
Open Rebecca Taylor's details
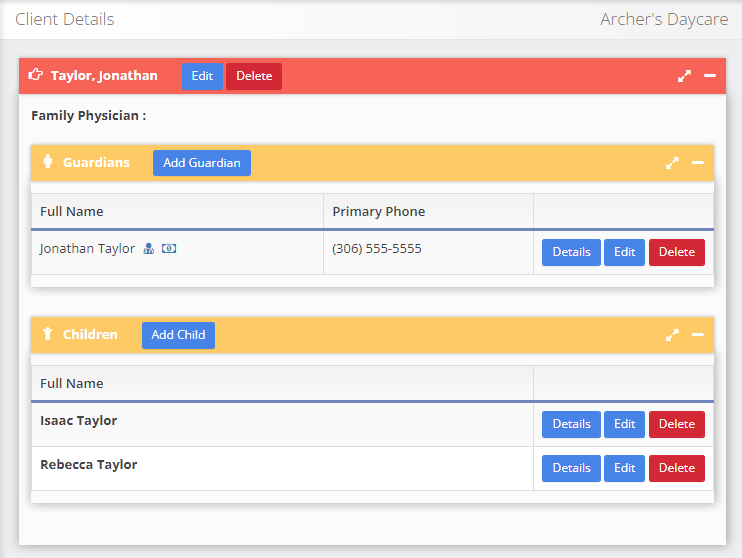pos(571,468)
